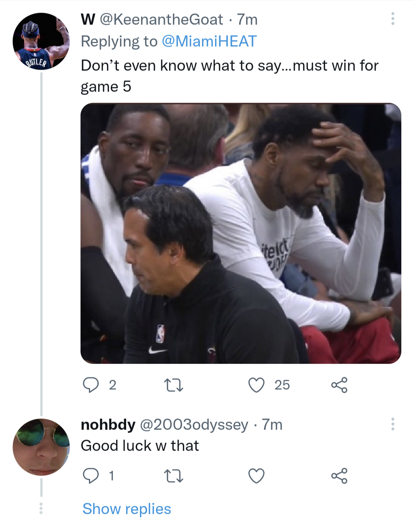This screenshot has width=414, height=532.
Task: Reply to KeenantheGoat's tweet
Action: click(x=91, y=385)
